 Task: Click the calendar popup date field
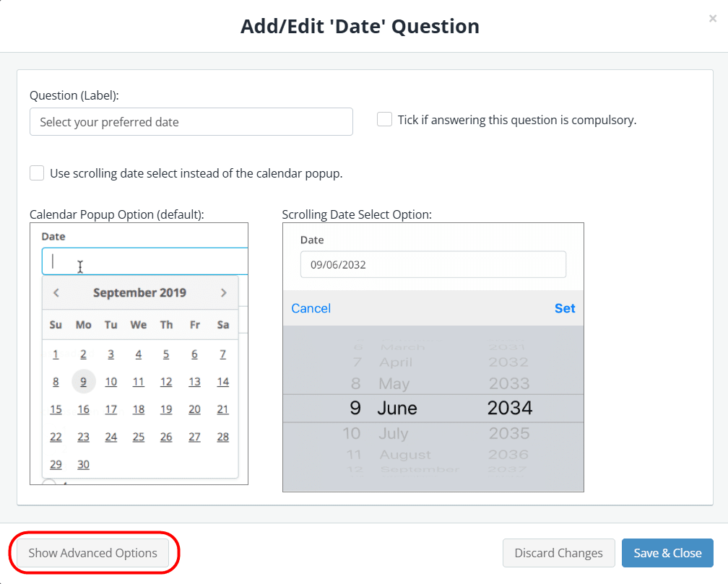point(144,261)
